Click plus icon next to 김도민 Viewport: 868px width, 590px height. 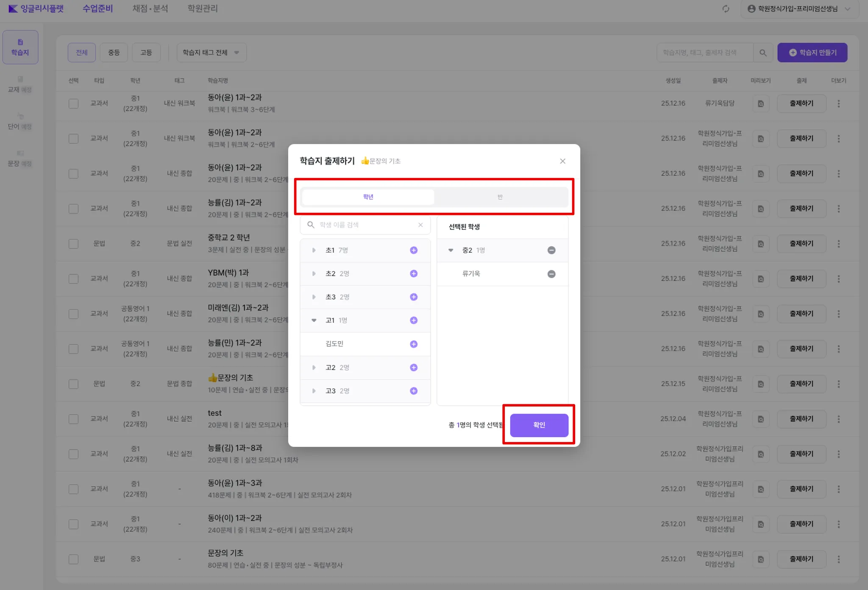(414, 344)
